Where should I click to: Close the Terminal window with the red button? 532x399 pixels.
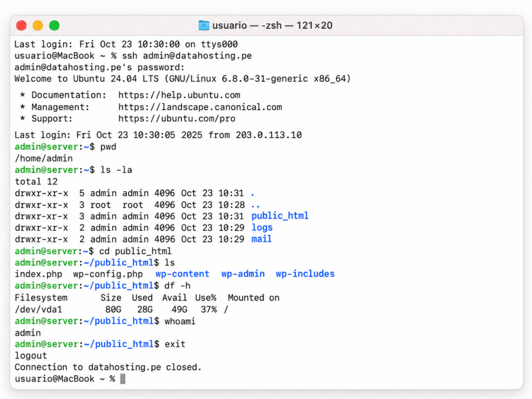(21, 25)
